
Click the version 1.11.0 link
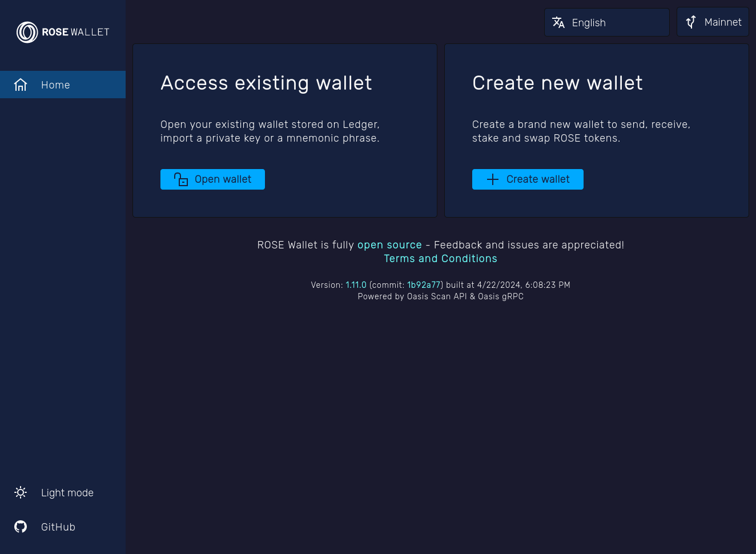click(356, 285)
